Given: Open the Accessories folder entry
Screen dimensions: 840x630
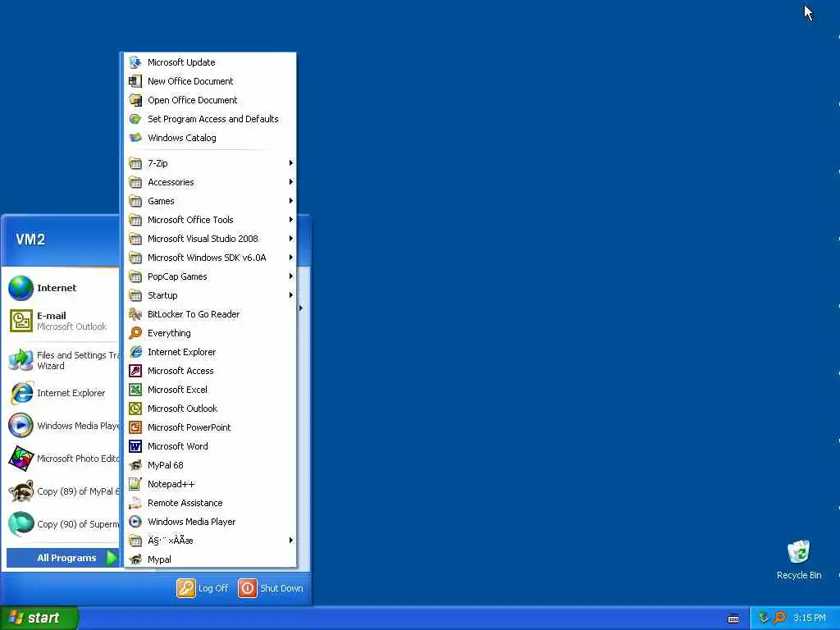Looking at the screenshot, I should pos(211,182).
